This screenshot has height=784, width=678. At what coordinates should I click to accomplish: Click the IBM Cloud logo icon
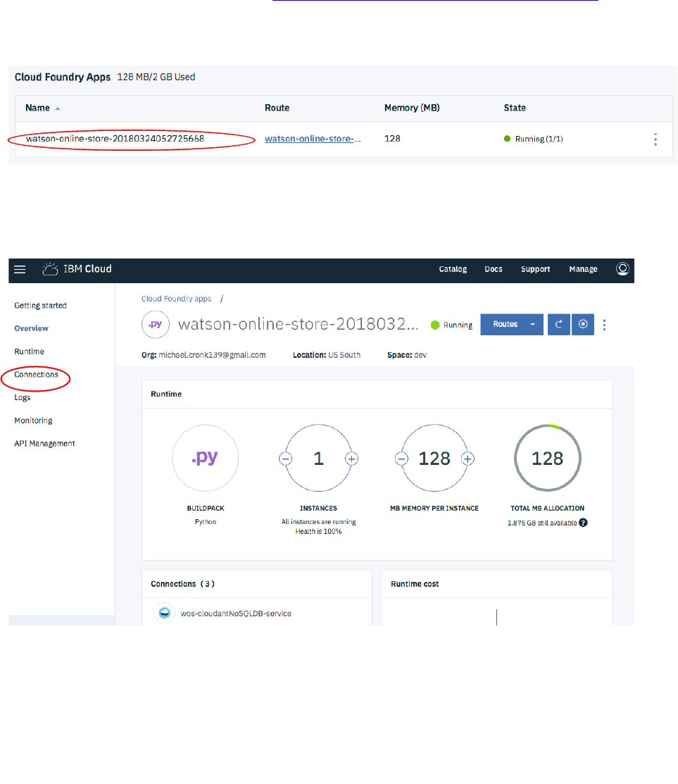pyautogui.click(x=51, y=269)
